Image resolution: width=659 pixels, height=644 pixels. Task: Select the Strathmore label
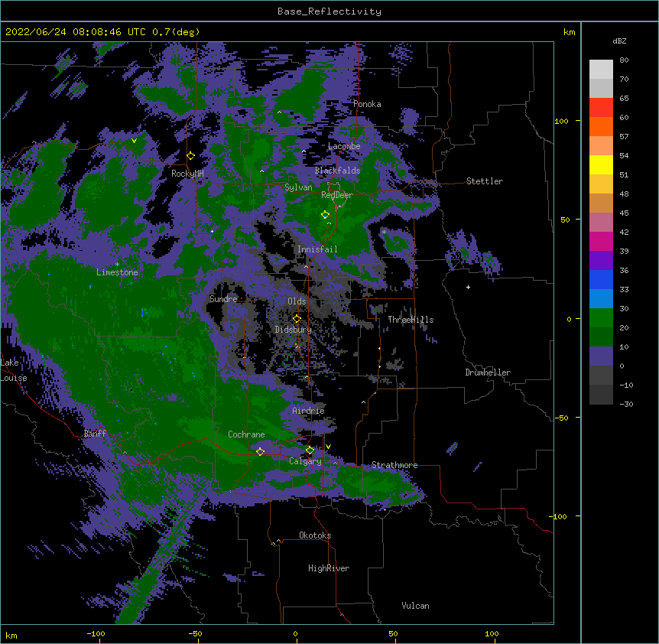point(394,465)
